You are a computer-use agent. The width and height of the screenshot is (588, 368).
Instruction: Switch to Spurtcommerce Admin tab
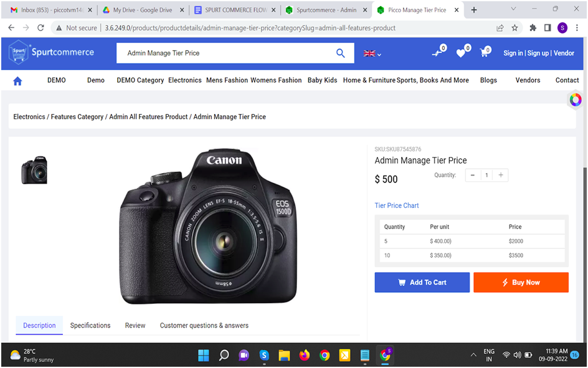pyautogui.click(x=326, y=10)
